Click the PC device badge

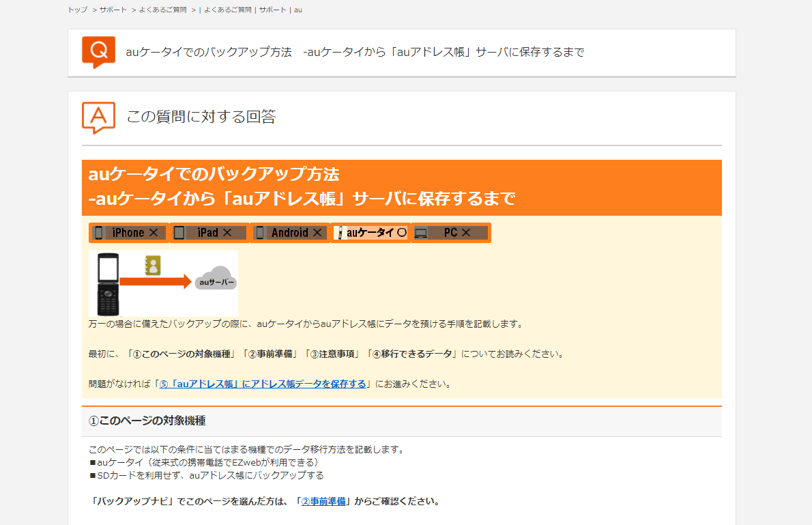click(450, 233)
